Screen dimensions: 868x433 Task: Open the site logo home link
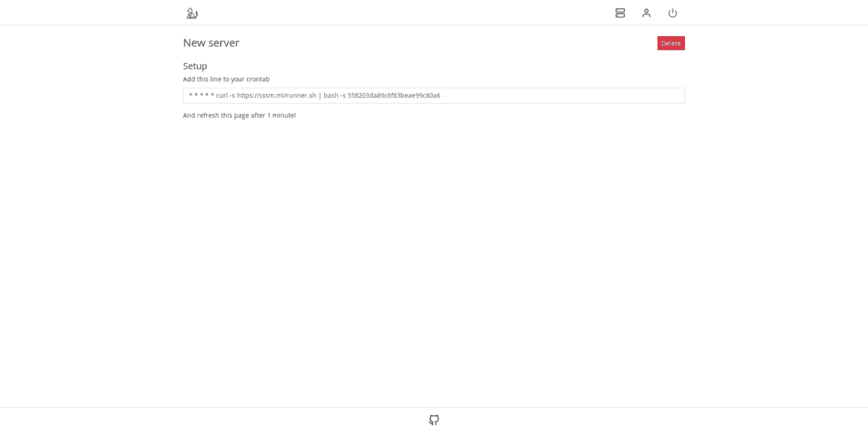(192, 13)
